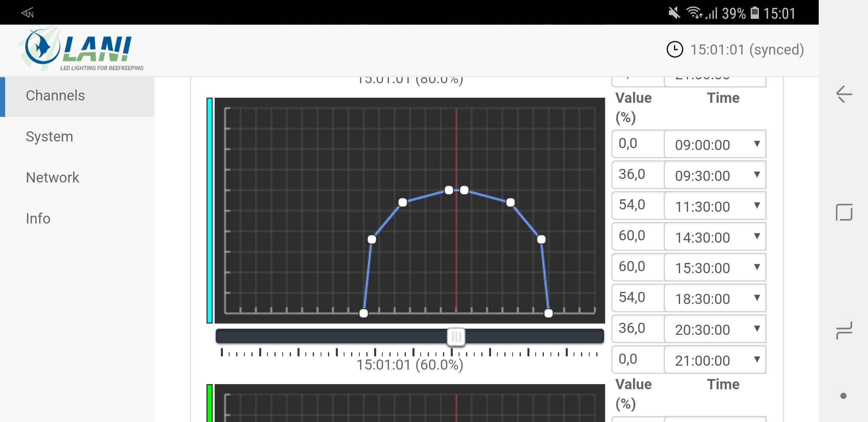Tap the Android recent apps icon
This screenshot has width=868, height=422.
coord(844,331)
